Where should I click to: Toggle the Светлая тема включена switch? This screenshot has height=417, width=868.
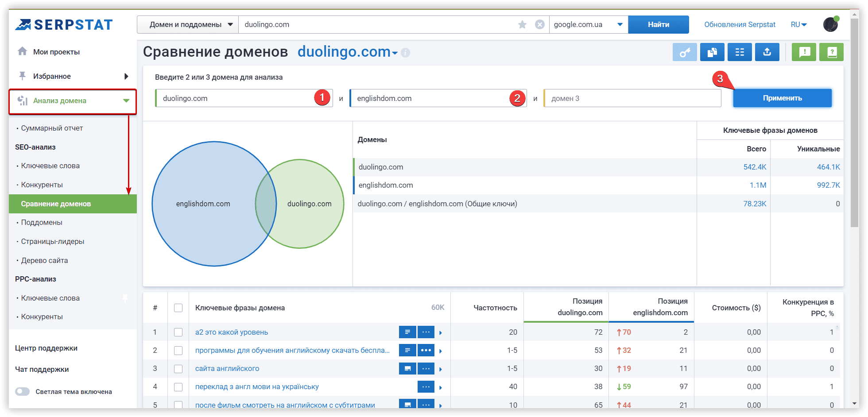pyautogui.click(x=23, y=391)
